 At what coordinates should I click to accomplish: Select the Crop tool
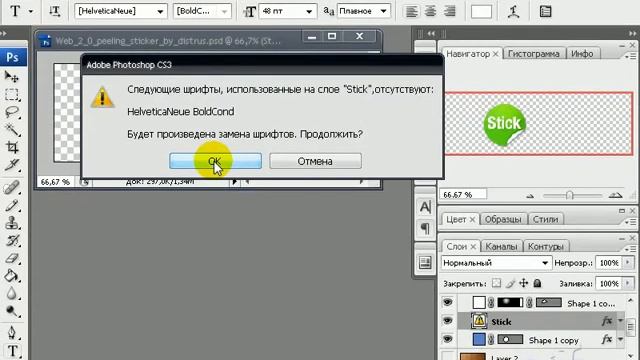tap(12, 147)
